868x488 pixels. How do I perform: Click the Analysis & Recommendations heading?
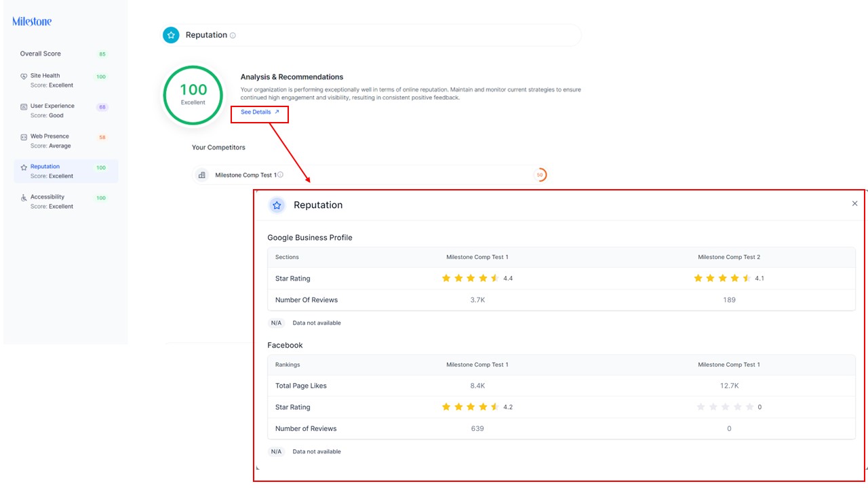tap(292, 77)
